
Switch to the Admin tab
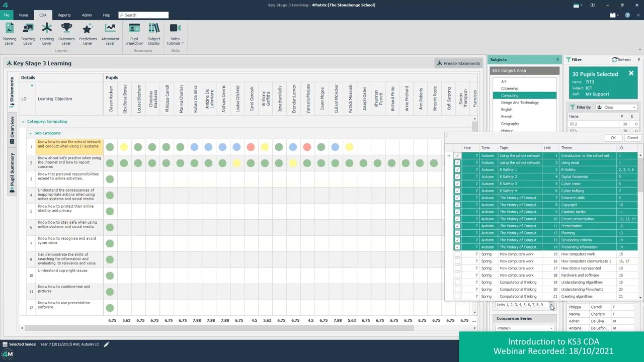tap(87, 15)
